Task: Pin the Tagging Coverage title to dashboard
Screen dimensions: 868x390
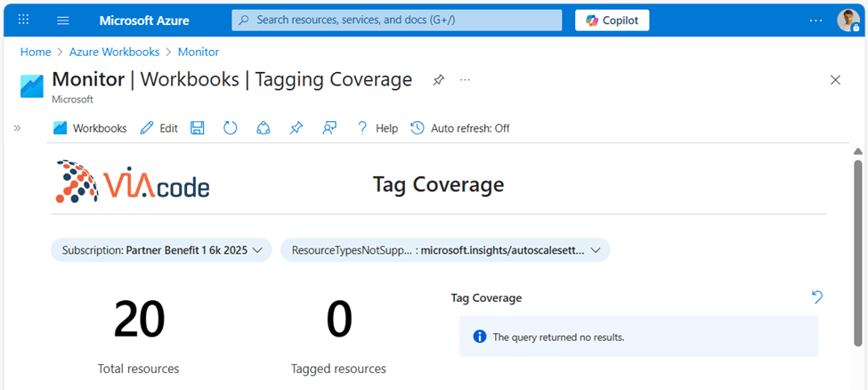Action: (438, 80)
